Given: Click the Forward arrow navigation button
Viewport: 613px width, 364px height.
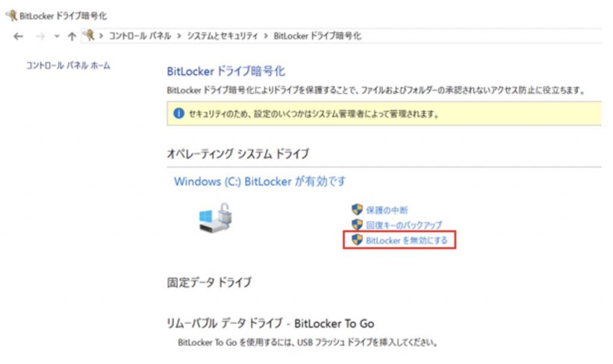Looking at the screenshot, I should click(x=40, y=37).
